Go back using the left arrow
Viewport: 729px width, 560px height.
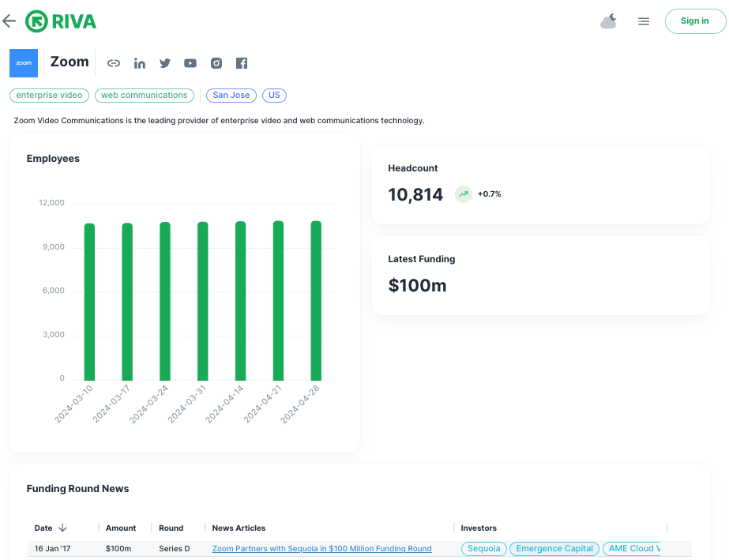(x=9, y=21)
